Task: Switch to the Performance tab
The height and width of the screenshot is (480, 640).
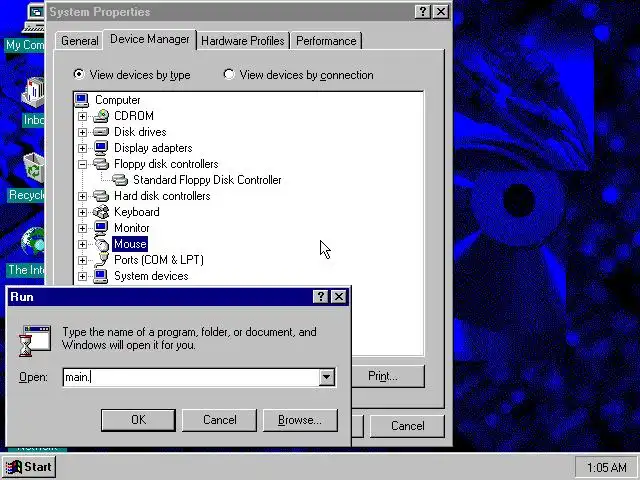Action: click(326, 41)
